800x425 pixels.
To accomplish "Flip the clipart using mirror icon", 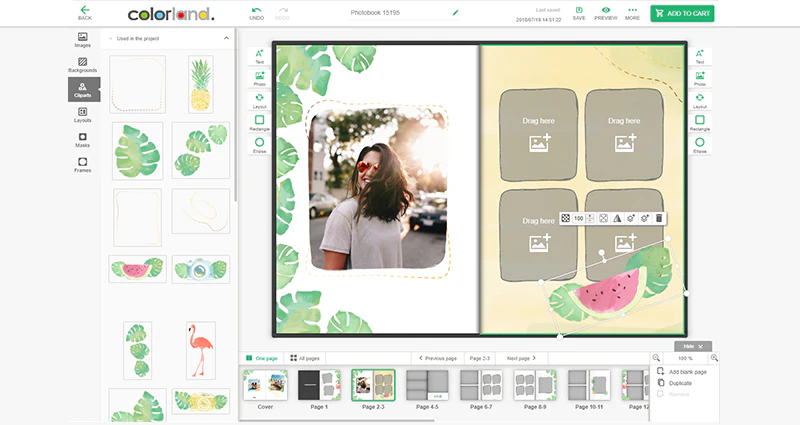I will 617,218.
